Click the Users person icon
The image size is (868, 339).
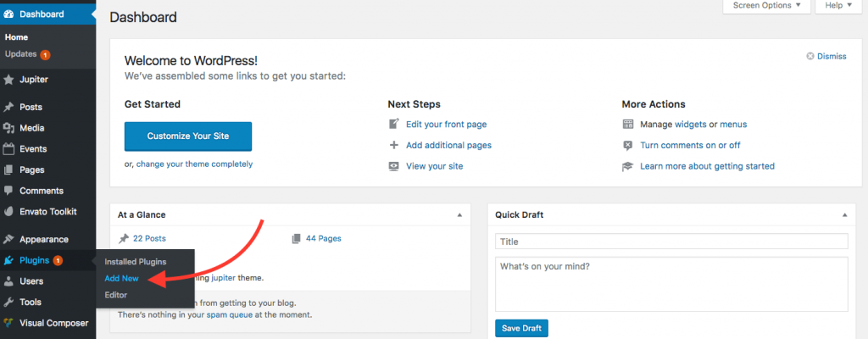pyautogui.click(x=8, y=281)
